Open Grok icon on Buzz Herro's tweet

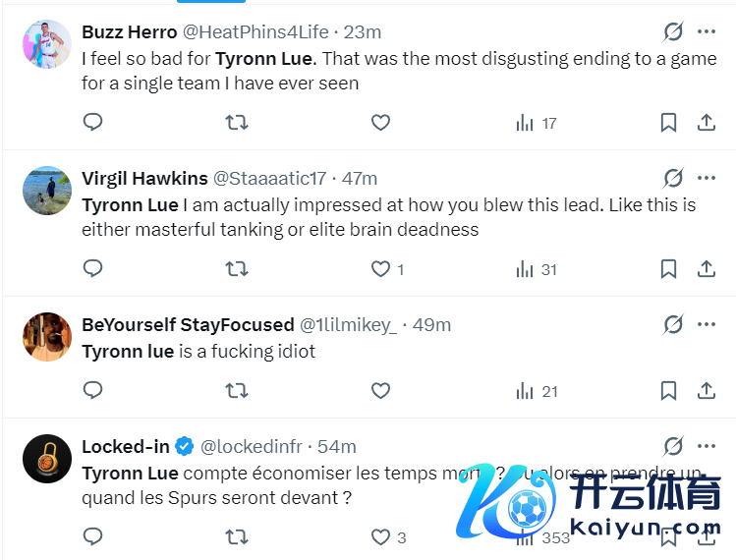tap(673, 31)
